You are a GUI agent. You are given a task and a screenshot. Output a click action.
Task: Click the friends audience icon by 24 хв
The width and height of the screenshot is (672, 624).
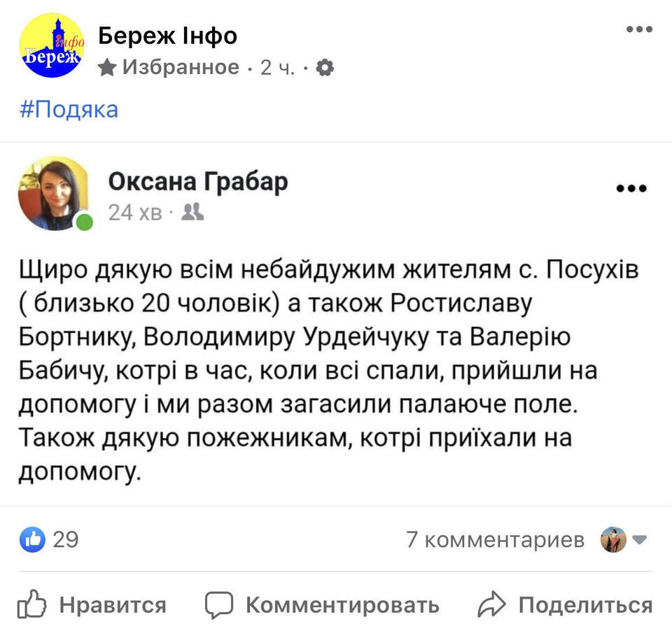tap(192, 211)
